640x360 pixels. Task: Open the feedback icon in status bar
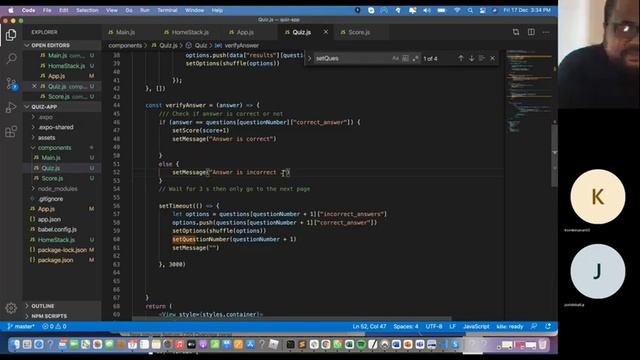534,327
